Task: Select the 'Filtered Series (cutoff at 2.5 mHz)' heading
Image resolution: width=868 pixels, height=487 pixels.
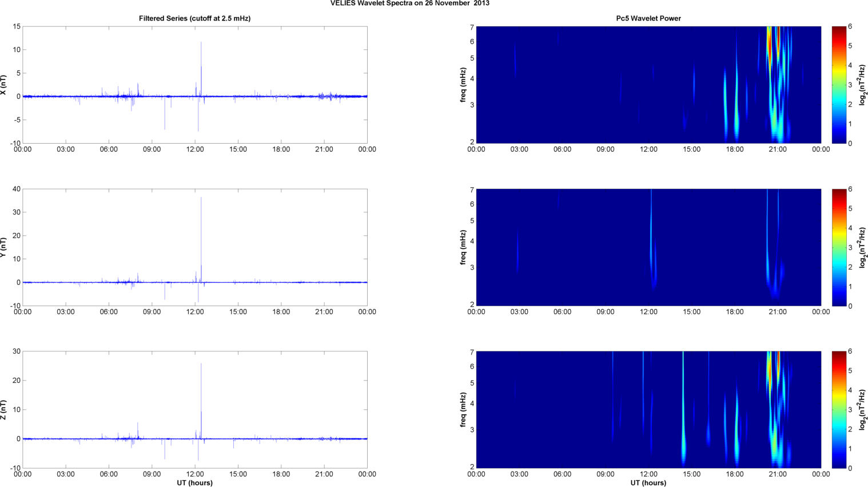Action: pyautogui.click(x=194, y=18)
